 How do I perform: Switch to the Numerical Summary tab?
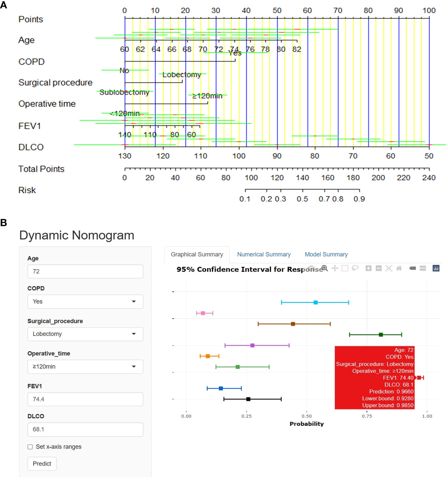tap(264, 254)
